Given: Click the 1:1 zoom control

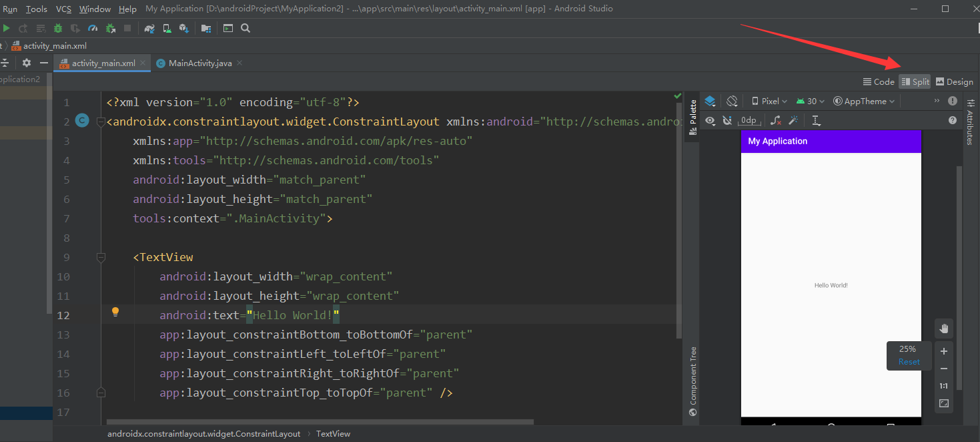Looking at the screenshot, I should tap(943, 385).
